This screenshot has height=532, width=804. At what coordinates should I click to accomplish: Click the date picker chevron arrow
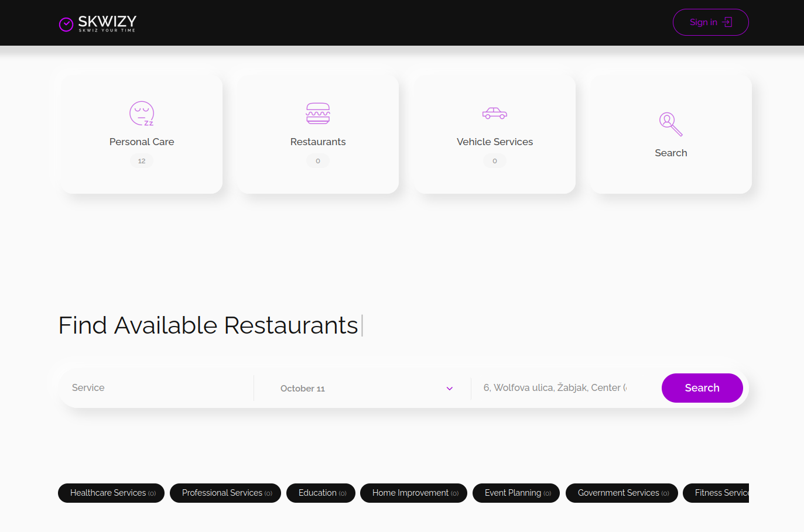pyautogui.click(x=450, y=389)
